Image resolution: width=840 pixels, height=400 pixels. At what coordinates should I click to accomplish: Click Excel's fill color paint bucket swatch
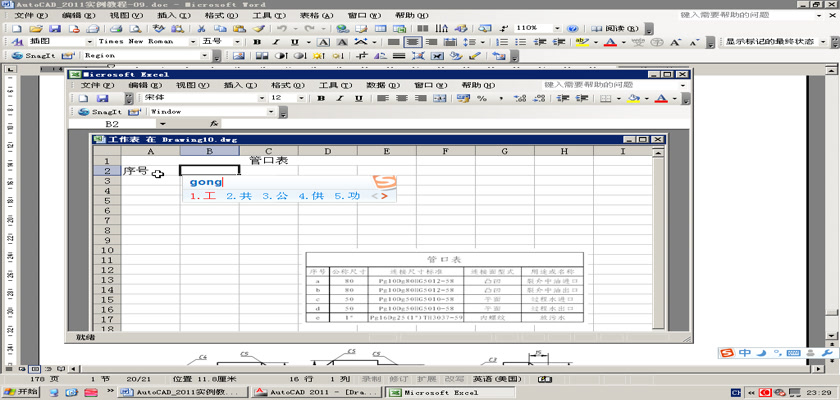tap(634, 99)
